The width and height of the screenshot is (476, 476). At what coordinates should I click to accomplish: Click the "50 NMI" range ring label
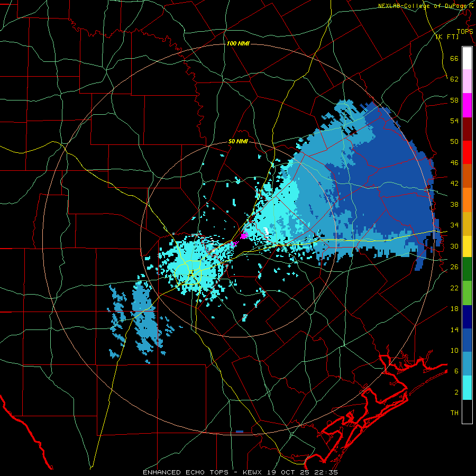pyautogui.click(x=238, y=141)
